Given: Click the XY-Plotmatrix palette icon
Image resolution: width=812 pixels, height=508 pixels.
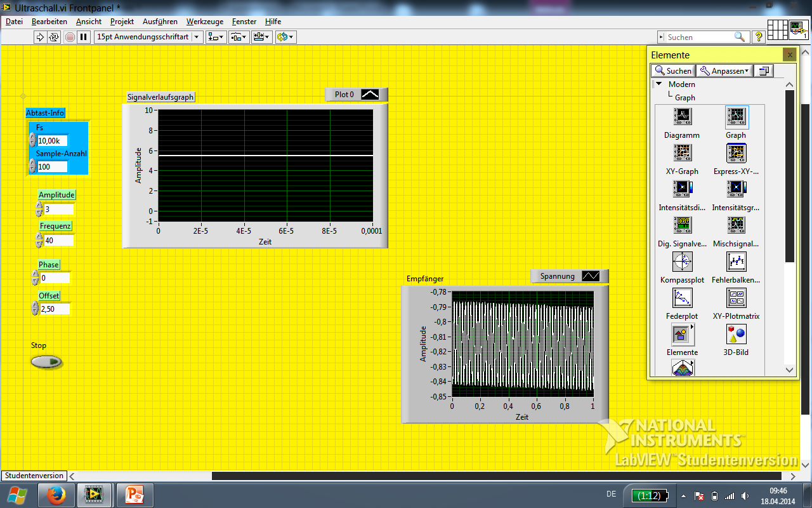Looking at the screenshot, I should pyautogui.click(x=736, y=298).
